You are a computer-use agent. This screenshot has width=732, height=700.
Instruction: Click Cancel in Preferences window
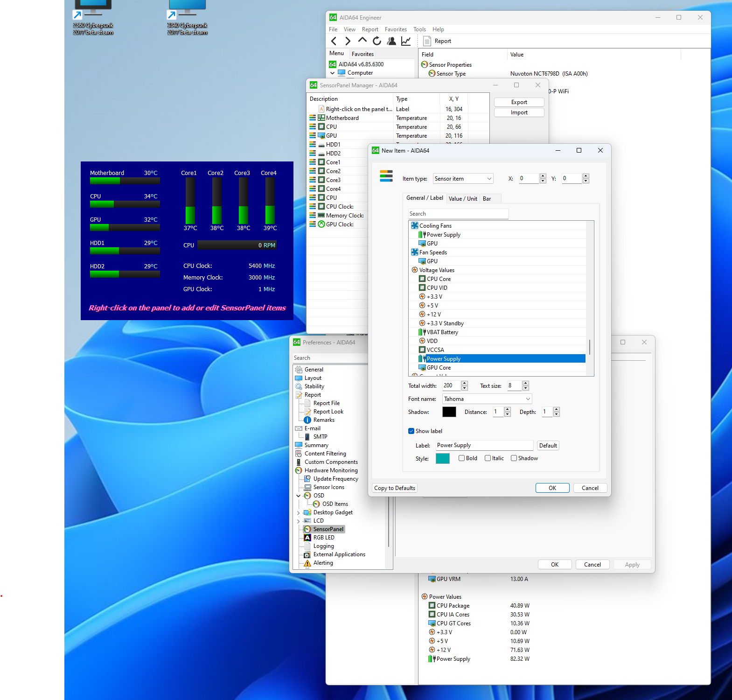(x=592, y=565)
